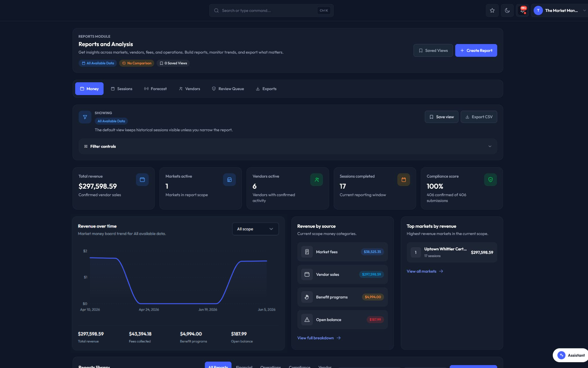
Task: Click the Create Report button
Action: click(476, 50)
